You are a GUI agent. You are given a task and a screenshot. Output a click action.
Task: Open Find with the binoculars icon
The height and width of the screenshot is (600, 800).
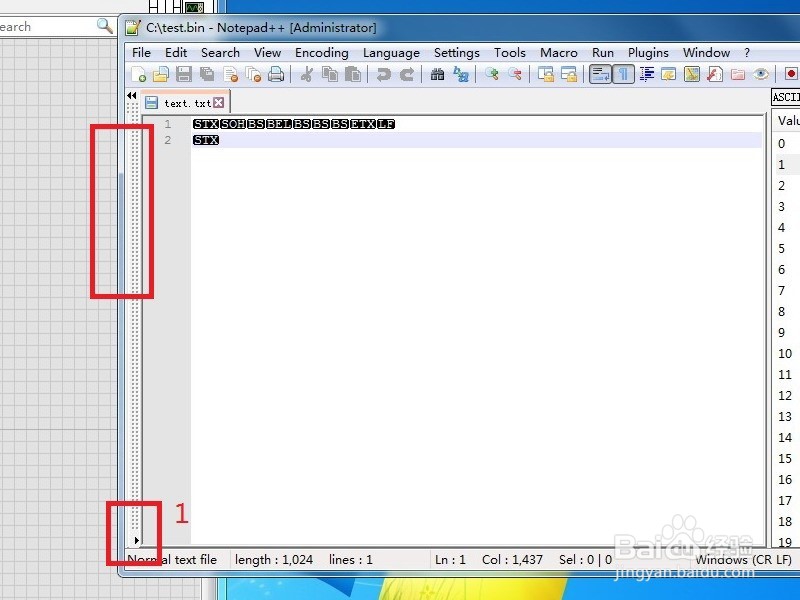437,74
